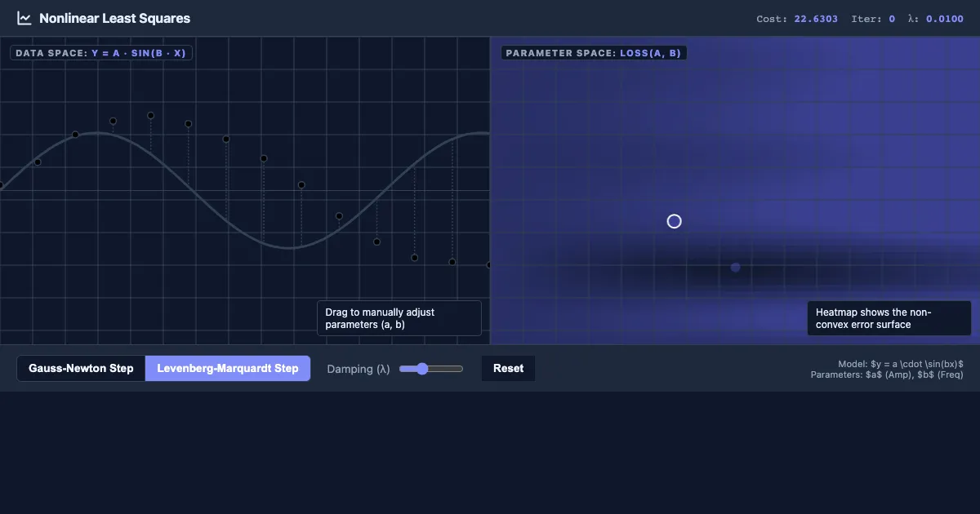Click the Damping (λ) label
Image resolution: width=980 pixels, height=514 pixels.
click(x=359, y=369)
